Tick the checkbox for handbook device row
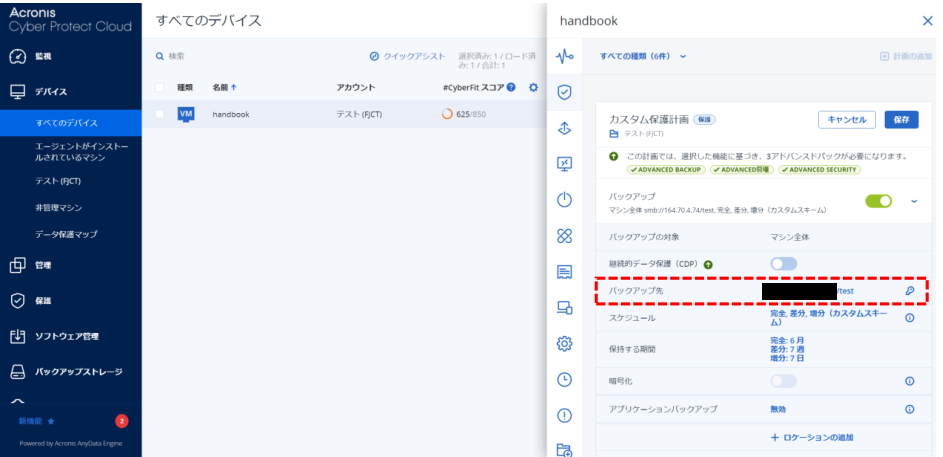 click(x=160, y=114)
